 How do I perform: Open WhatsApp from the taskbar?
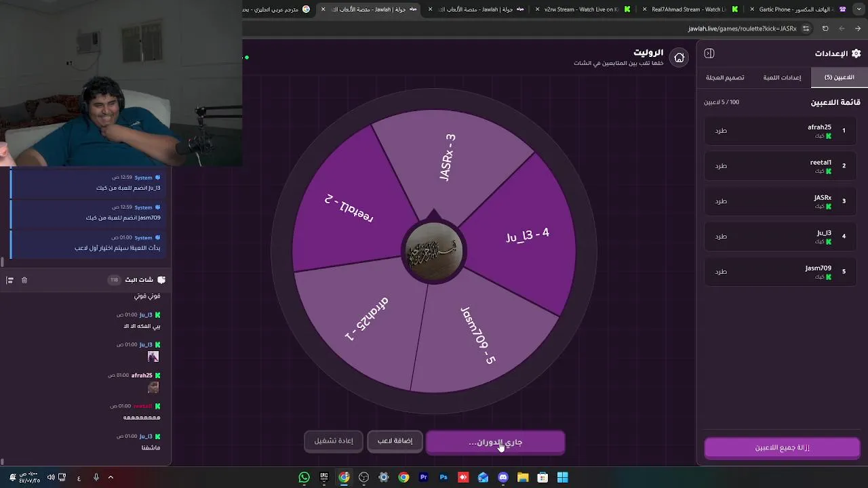(304, 477)
